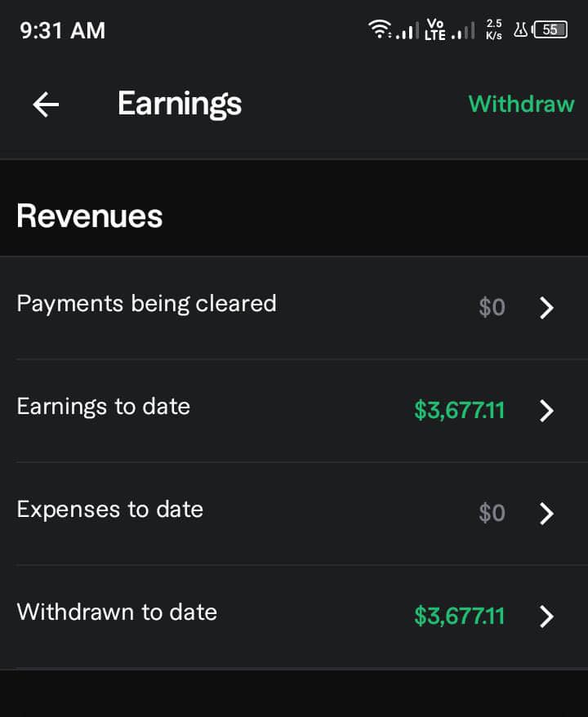The height and width of the screenshot is (717, 588).
Task: Tap the 9:31 AM clock
Action: [x=63, y=31]
